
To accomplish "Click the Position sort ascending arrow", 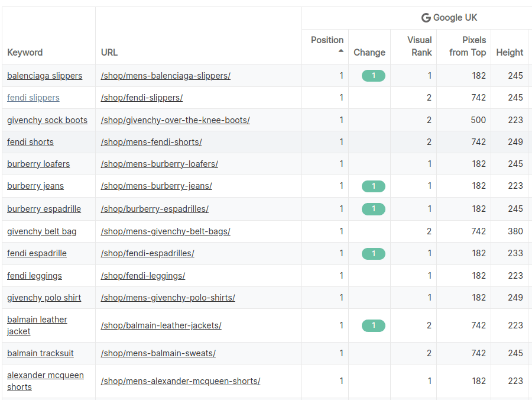I will [341, 51].
